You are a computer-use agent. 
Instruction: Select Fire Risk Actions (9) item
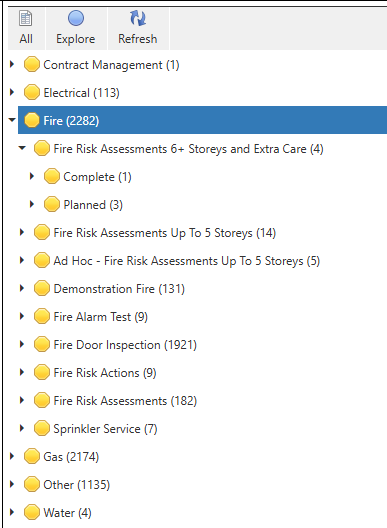click(105, 373)
